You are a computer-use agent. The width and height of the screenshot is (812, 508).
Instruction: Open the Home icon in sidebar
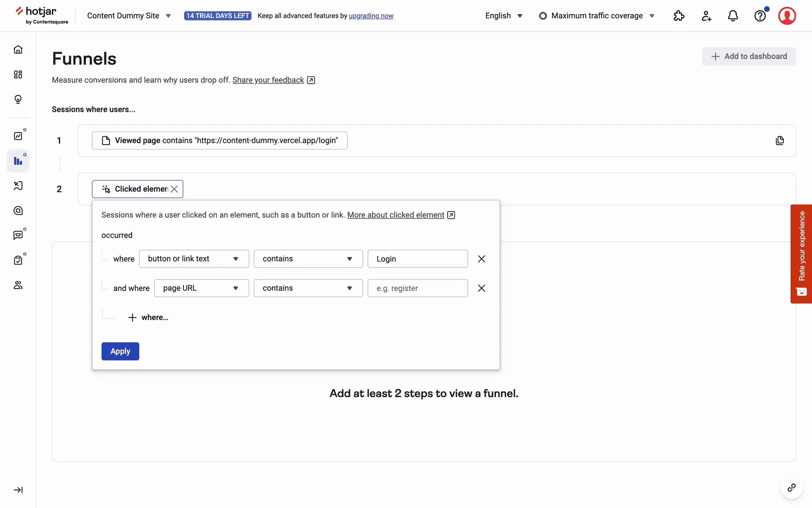pos(18,50)
